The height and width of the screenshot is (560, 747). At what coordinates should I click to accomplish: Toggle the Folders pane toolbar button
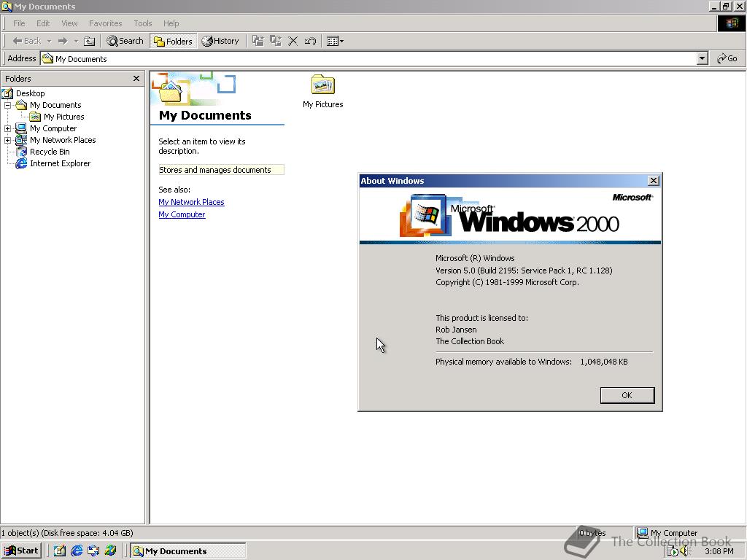click(x=173, y=41)
